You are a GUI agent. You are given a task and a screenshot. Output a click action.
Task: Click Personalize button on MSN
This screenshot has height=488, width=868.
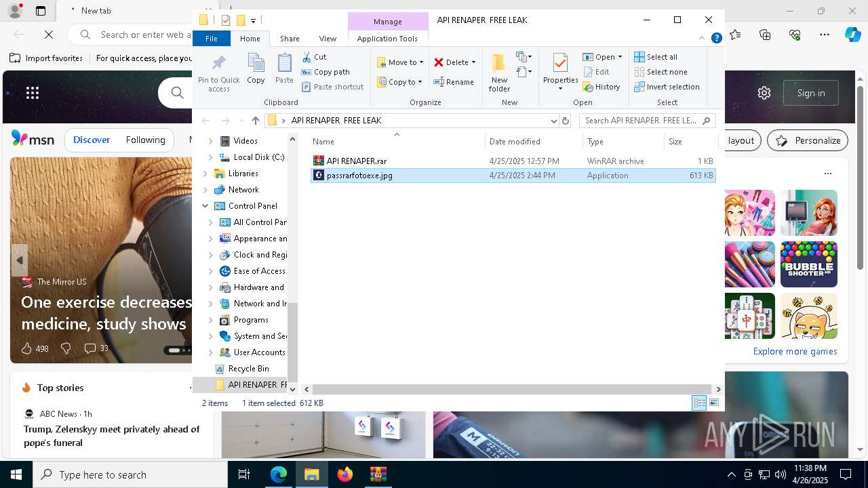(808, 140)
